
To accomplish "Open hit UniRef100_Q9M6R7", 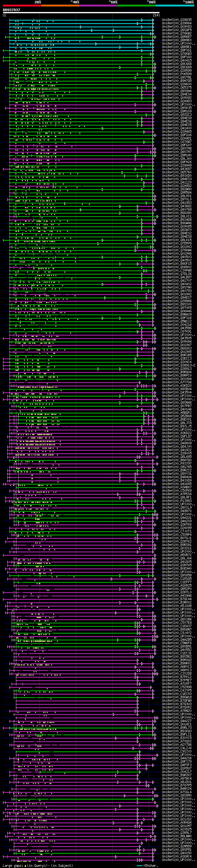I will [x=176, y=37].
